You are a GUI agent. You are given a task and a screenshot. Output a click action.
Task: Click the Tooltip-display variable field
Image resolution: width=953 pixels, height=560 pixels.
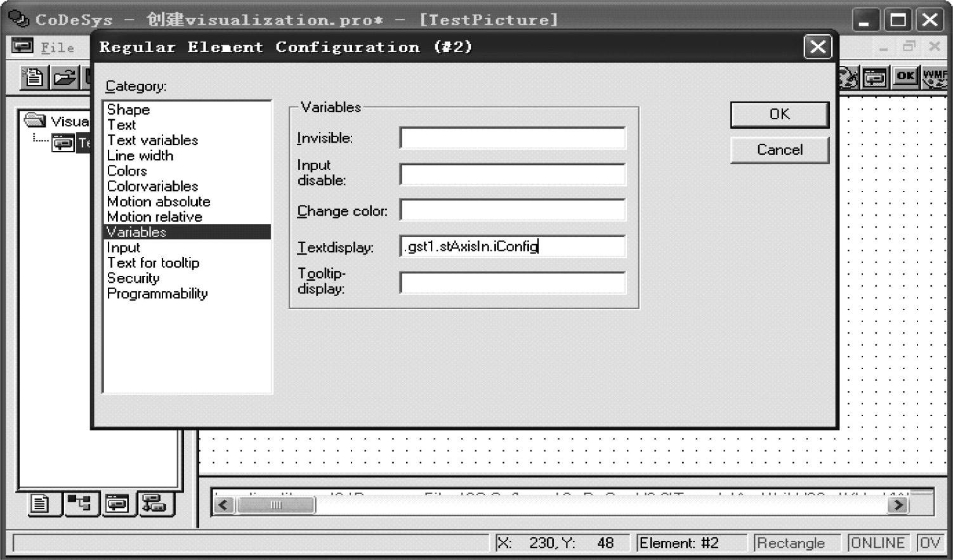coord(513,282)
